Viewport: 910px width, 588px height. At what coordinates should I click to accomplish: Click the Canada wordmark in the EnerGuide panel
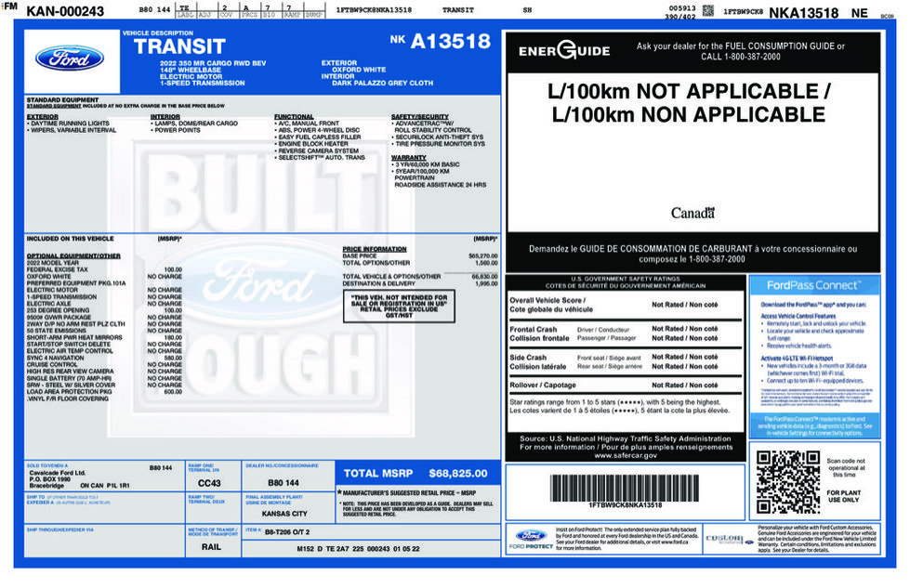click(692, 213)
